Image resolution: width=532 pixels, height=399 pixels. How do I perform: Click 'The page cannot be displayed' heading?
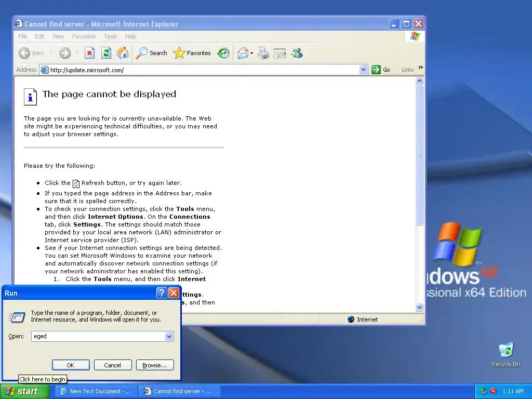pyautogui.click(x=109, y=94)
